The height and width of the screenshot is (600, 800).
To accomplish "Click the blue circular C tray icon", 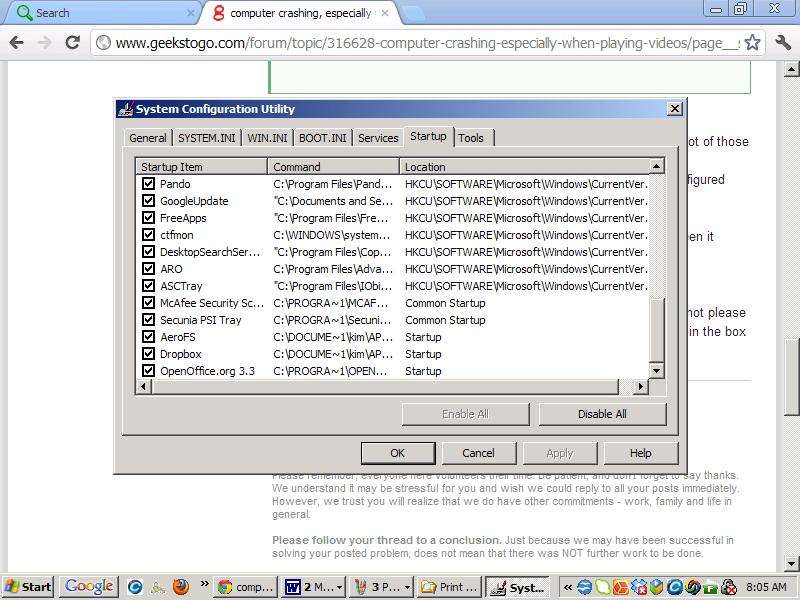I will coord(674,587).
